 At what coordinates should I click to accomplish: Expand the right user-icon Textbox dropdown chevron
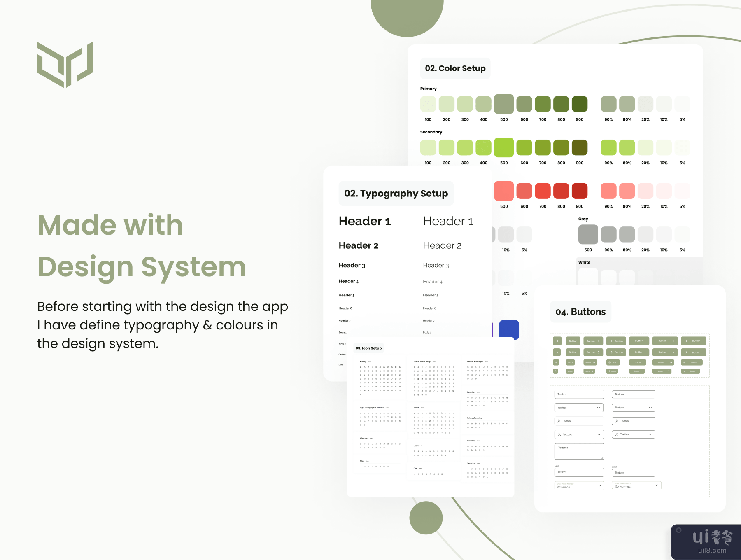[x=650, y=434]
